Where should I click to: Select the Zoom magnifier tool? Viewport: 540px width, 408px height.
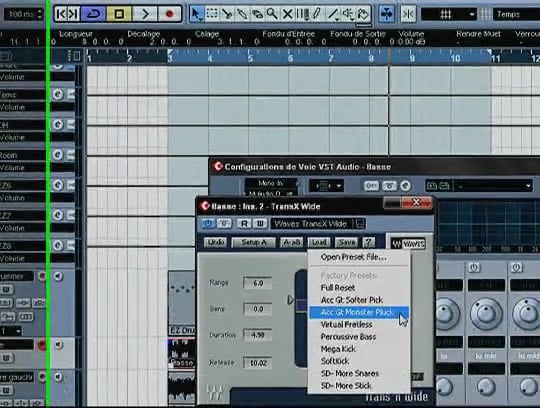tap(272, 14)
